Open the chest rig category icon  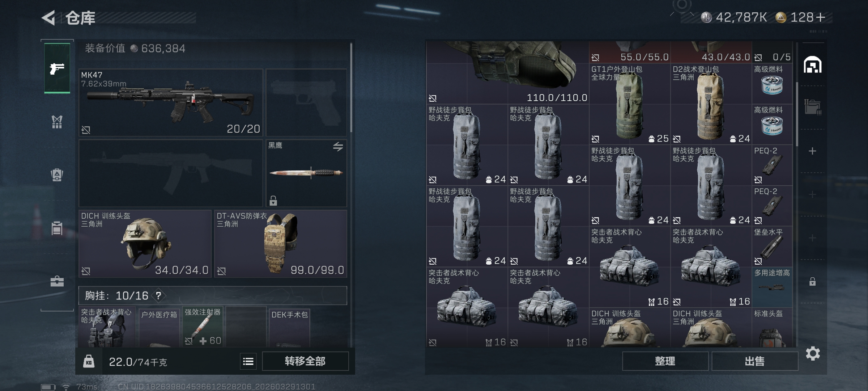(x=57, y=122)
